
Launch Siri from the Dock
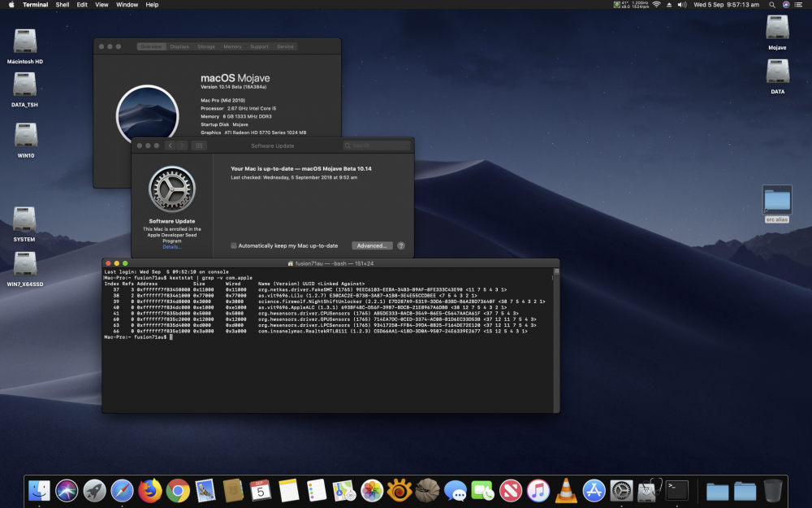point(67,490)
